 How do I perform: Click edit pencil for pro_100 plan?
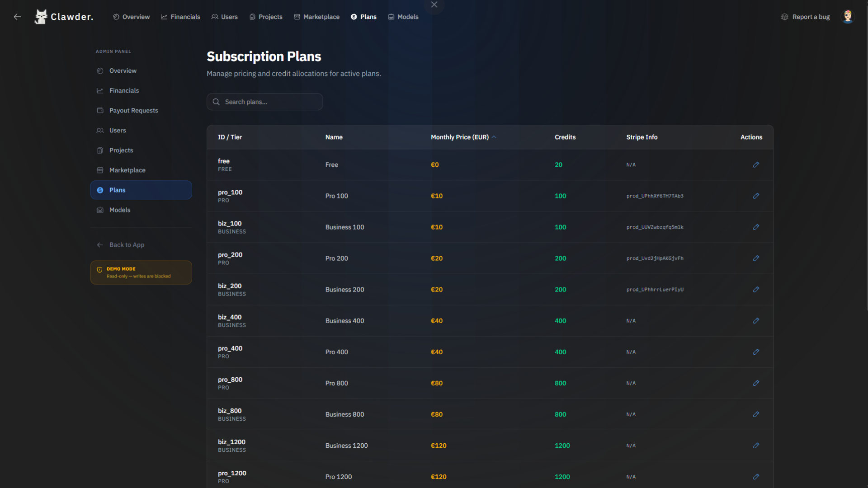756,196
